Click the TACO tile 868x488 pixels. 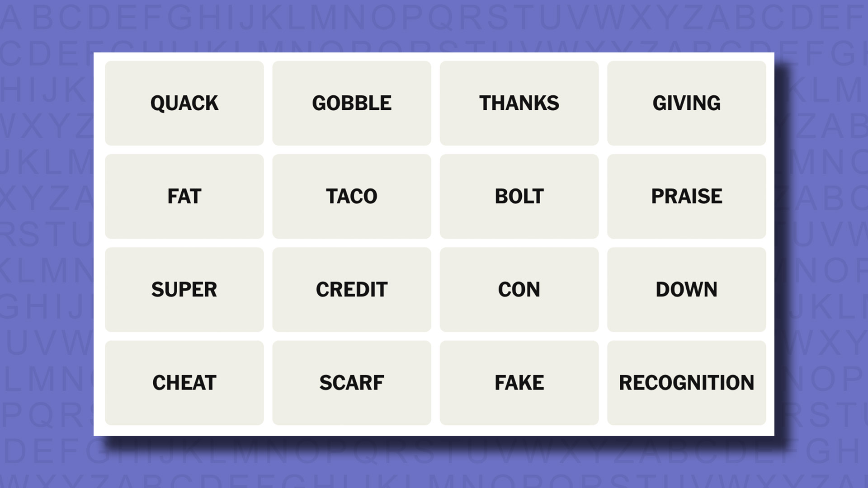(351, 196)
